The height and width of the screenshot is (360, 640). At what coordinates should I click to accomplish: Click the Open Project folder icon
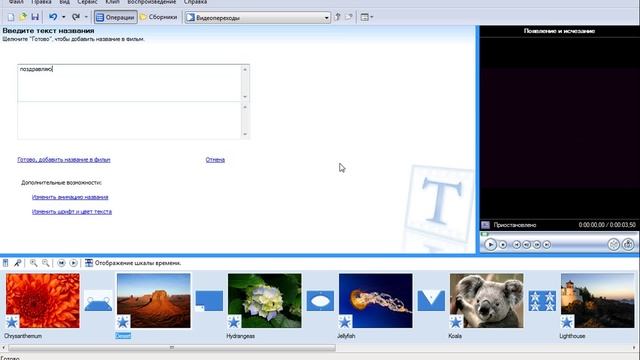tap(23, 17)
